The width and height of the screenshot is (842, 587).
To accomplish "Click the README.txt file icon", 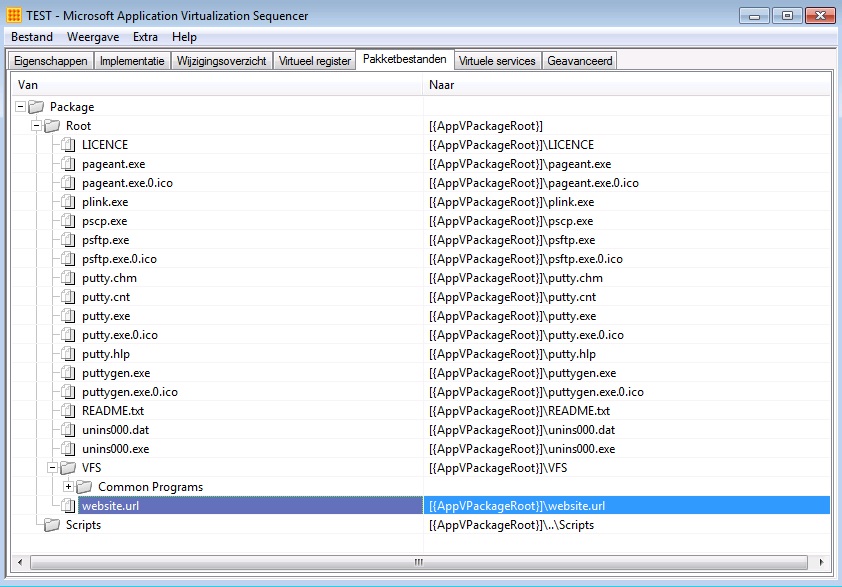I will click(68, 411).
